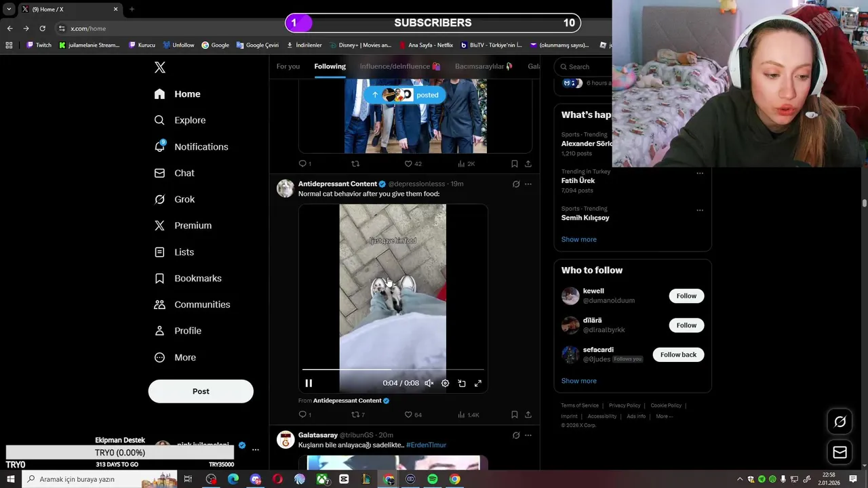Toggle picture-in-picture on the video
This screenshot has height=488, width=868.
click(462, 383)
